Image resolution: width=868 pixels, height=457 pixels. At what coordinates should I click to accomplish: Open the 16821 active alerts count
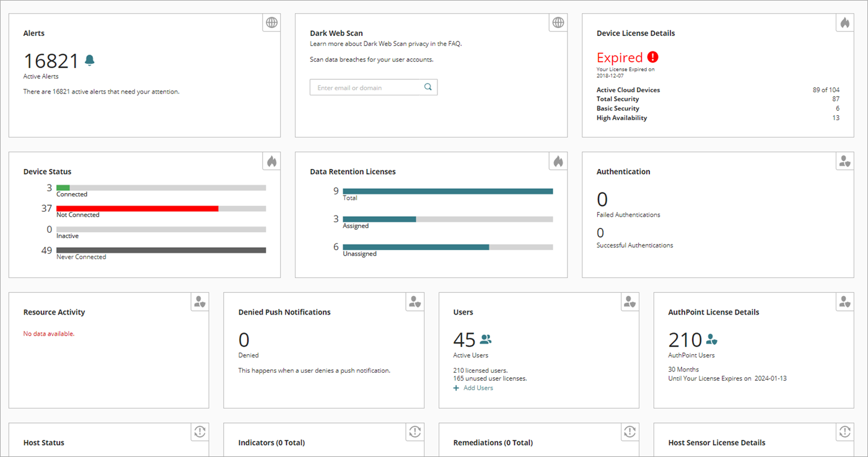point(51,61)
